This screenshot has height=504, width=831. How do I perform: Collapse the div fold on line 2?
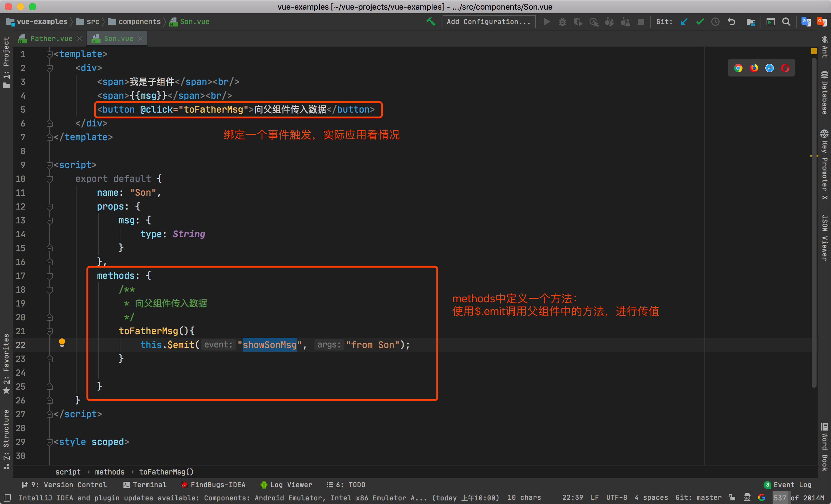tap(50, 68)
